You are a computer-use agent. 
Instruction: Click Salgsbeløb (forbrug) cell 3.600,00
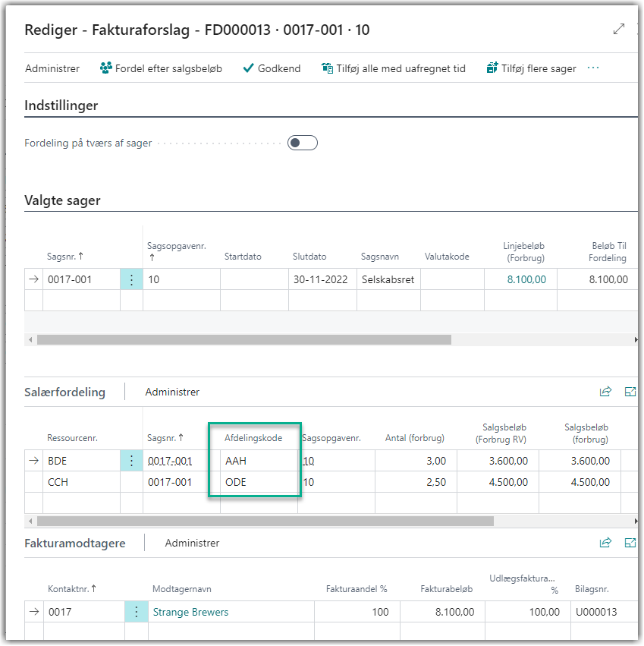pyautogui.click(x=580, y=461)
